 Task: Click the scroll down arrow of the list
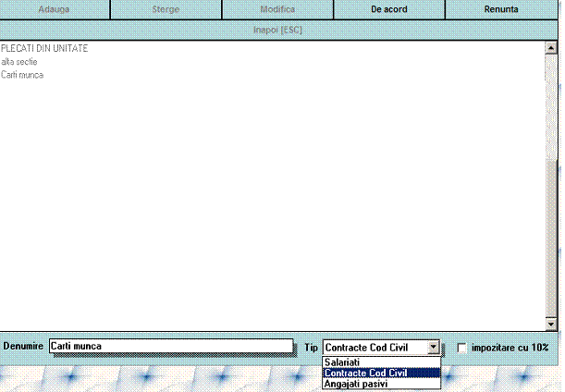[x=551, y=325]
